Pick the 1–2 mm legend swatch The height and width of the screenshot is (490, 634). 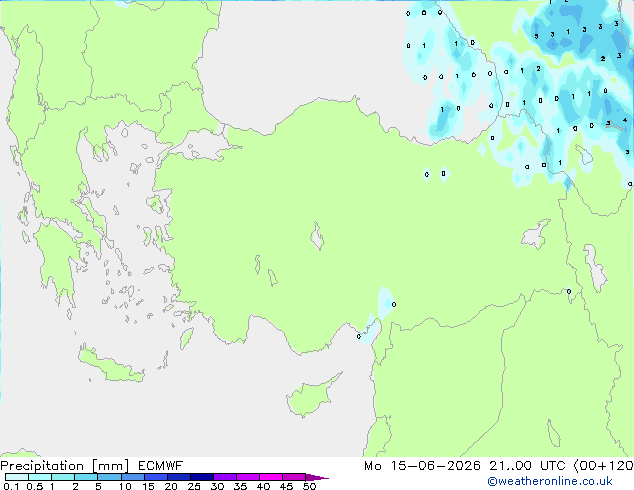tap(63, 477)
